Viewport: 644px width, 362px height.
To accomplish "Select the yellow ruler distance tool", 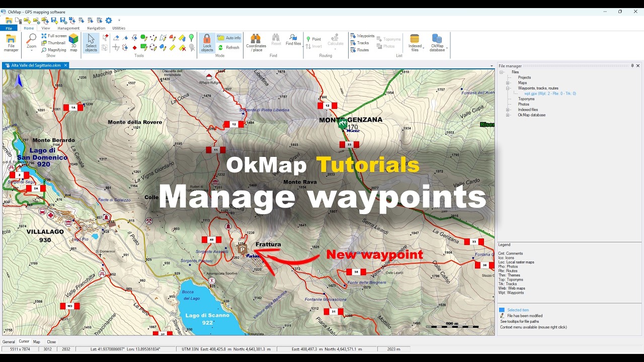I will tap(173, 48).
